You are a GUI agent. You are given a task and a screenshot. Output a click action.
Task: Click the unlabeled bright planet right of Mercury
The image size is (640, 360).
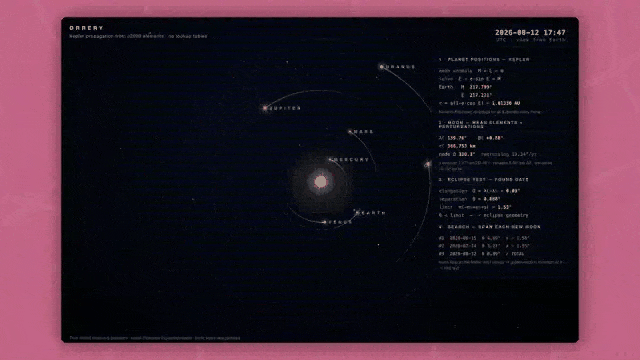point(428,164)
